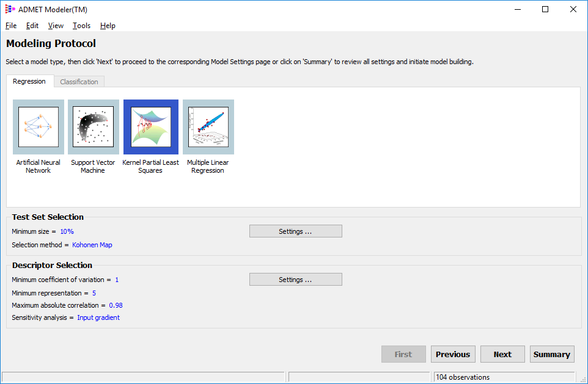The width and height of the screenshot is (588, 384).
Task: Click the Kohonen Map selection method value
Action: 92,245
